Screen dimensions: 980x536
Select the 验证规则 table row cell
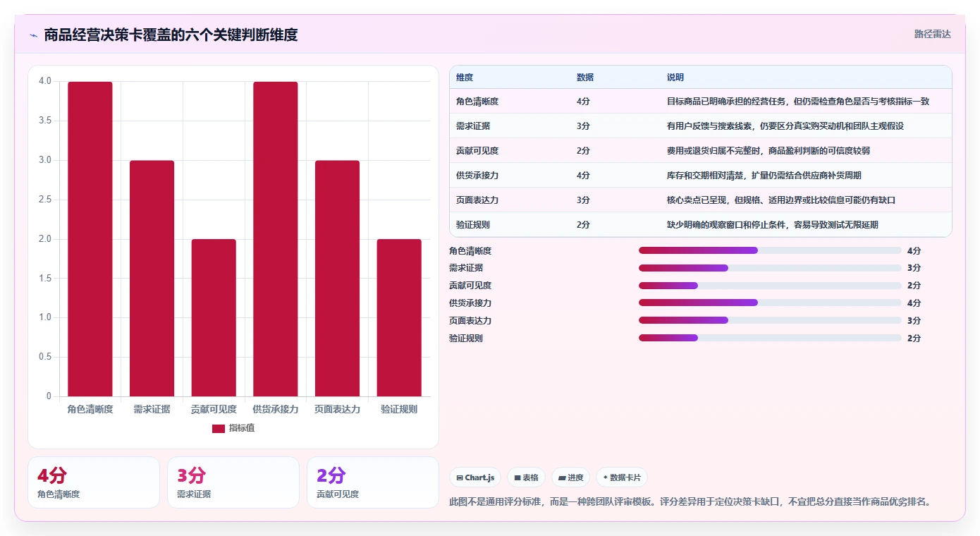click(x=473, y=225)
